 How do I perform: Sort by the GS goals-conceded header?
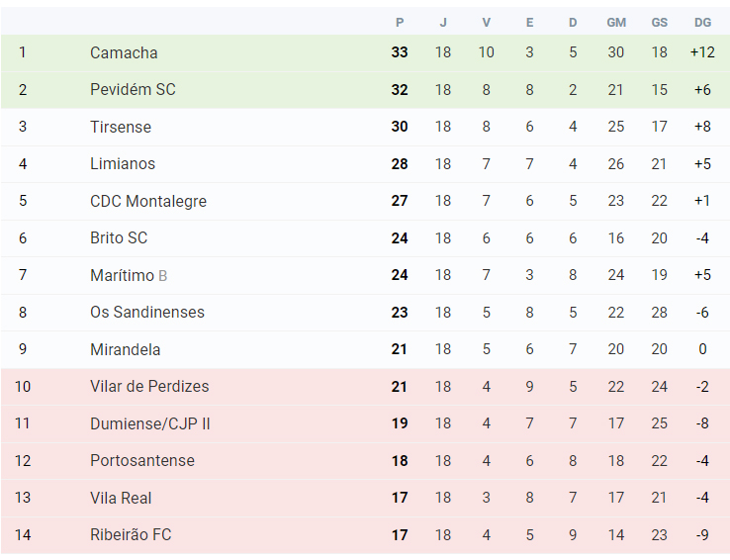pos(659,23)
